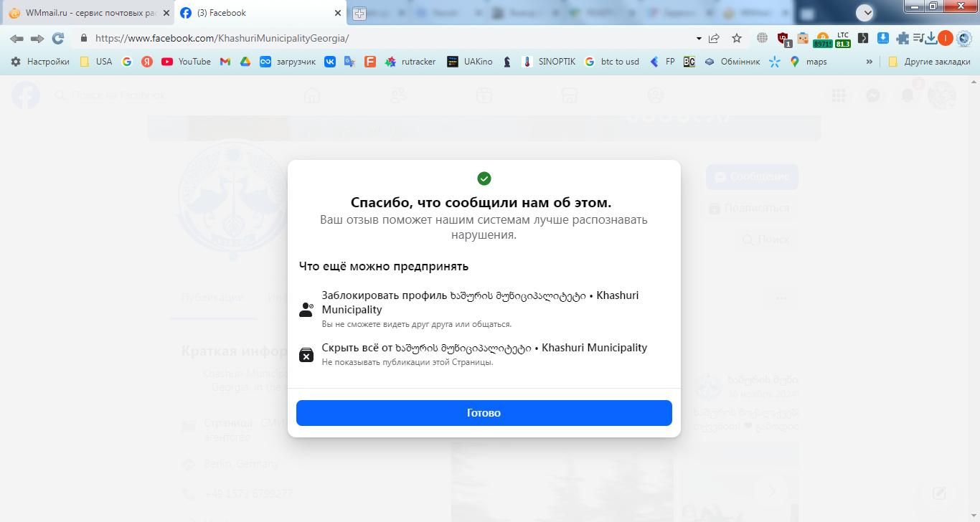Open the rutracker bookmark
Screen dimensions: 980x522
[x=410, y=62]
